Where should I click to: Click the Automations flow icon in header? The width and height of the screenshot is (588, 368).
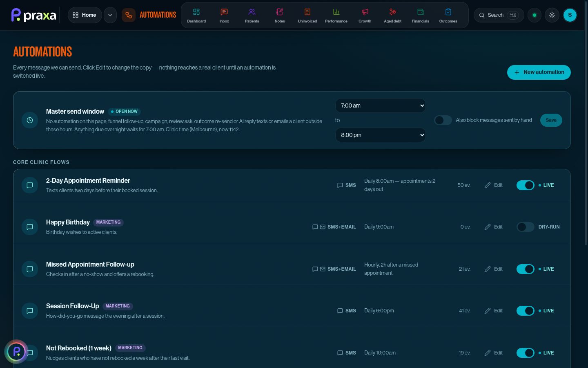pos(129,15)
